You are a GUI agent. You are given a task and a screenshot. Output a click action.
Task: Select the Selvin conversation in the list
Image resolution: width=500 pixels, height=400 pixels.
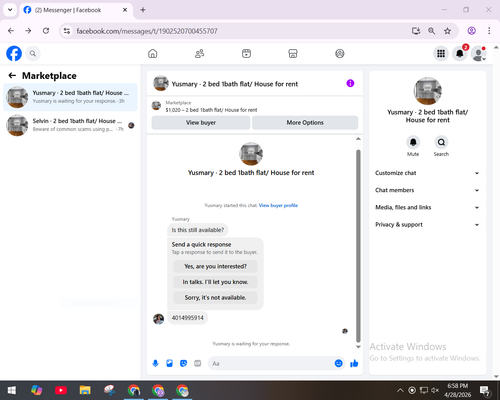click(70, 125)
